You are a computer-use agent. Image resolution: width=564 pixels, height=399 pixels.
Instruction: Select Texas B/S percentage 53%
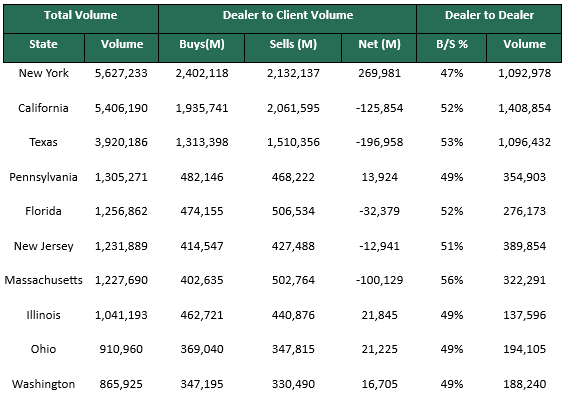coord(452,142)
